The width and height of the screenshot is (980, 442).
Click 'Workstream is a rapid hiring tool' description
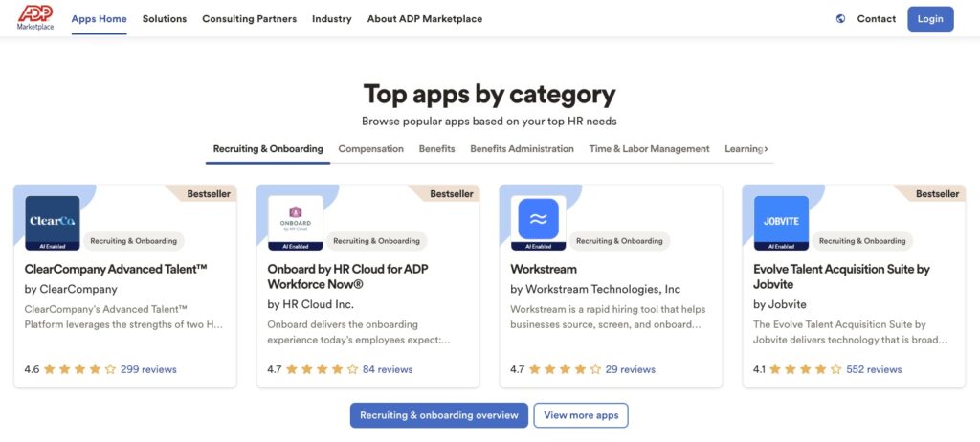click(x=608, y=317)
